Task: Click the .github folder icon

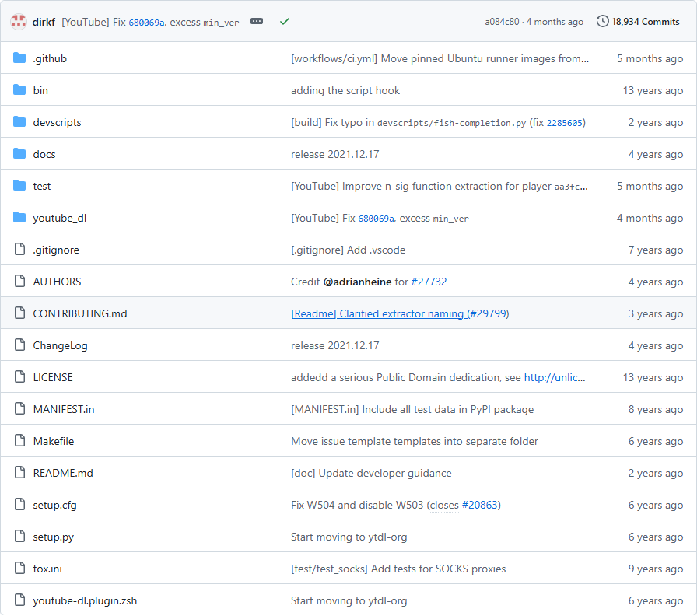Action: (x=19, y=58)
